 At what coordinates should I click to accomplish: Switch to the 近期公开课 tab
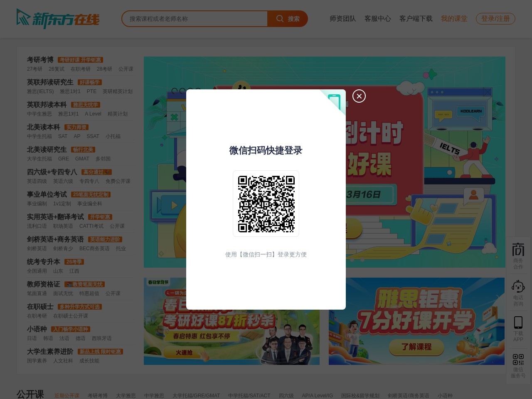(67, 396)
